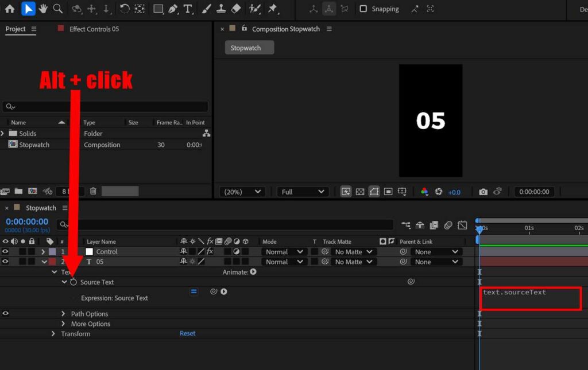588x370 pixels.
Task: Click the 0:00:00:00 preview time display
Action: [x=534, y=192]
